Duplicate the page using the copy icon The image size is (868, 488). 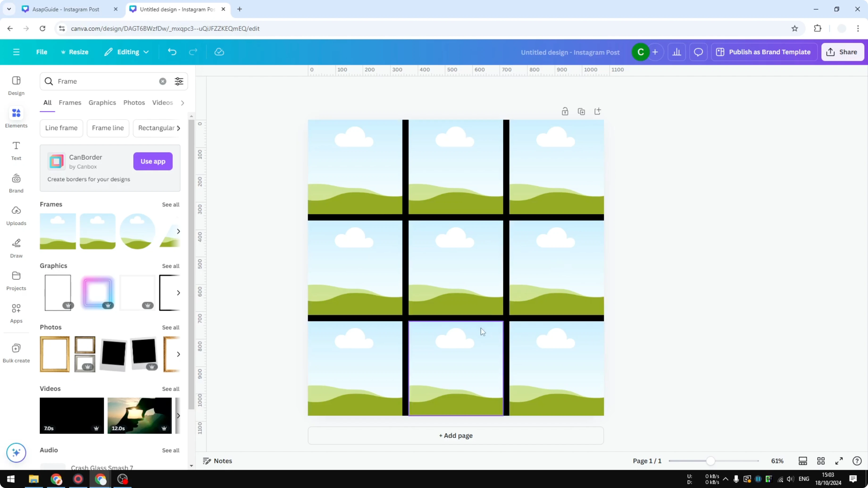[581, 111]
